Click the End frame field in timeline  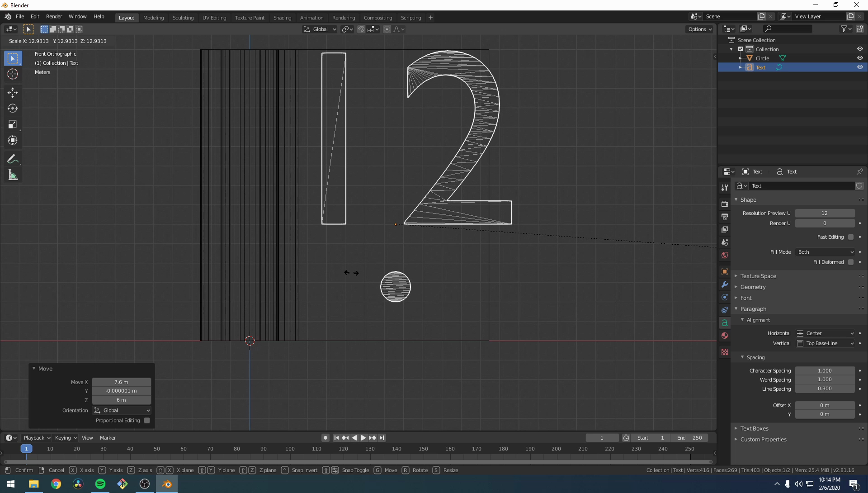coord(690,438)
